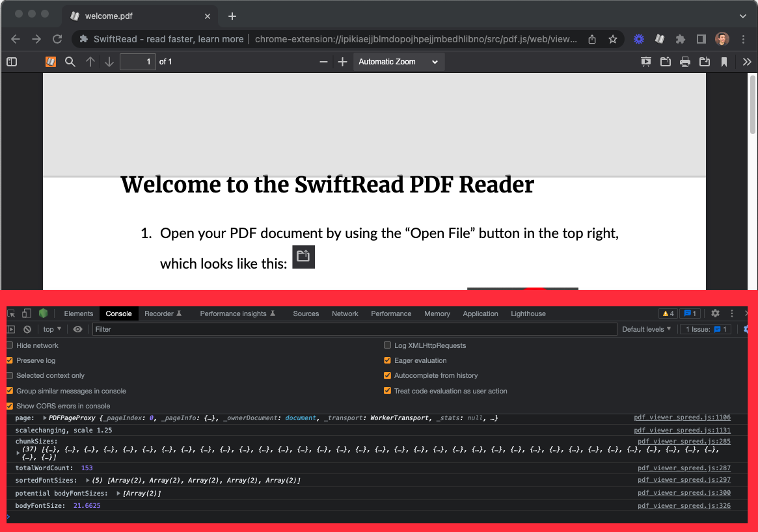758x532 pixels.
Task: Click the 4 warnings counter
Action: pos(668,313)
